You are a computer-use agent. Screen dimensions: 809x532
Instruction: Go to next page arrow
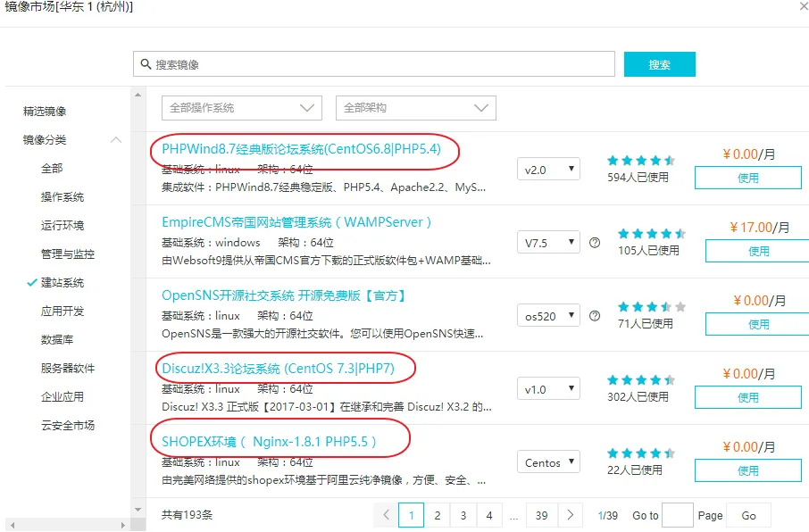point(570,515)
